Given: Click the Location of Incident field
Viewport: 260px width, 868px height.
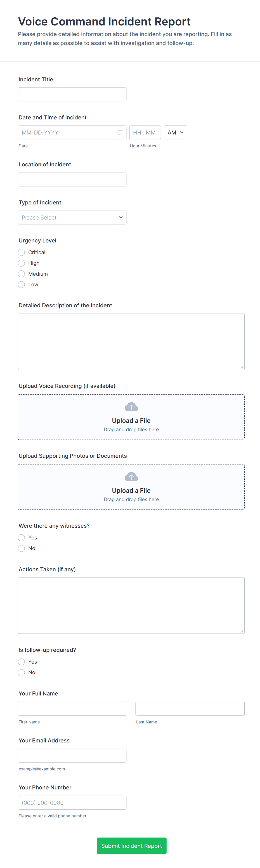Looking at the screenshot, I should pyautogui.click(x=72, y=180).
